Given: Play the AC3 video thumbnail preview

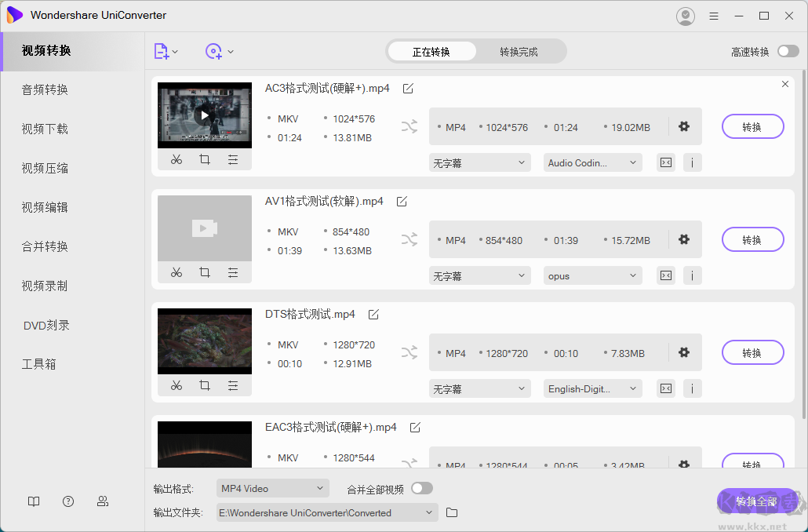Looking at the screenshot, I should tap(205, 115).
